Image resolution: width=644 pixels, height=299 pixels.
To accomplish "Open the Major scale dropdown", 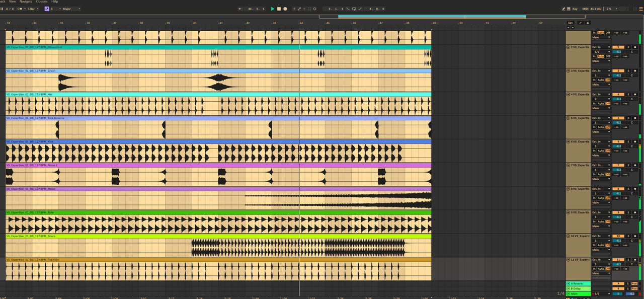I will point(71,9).
